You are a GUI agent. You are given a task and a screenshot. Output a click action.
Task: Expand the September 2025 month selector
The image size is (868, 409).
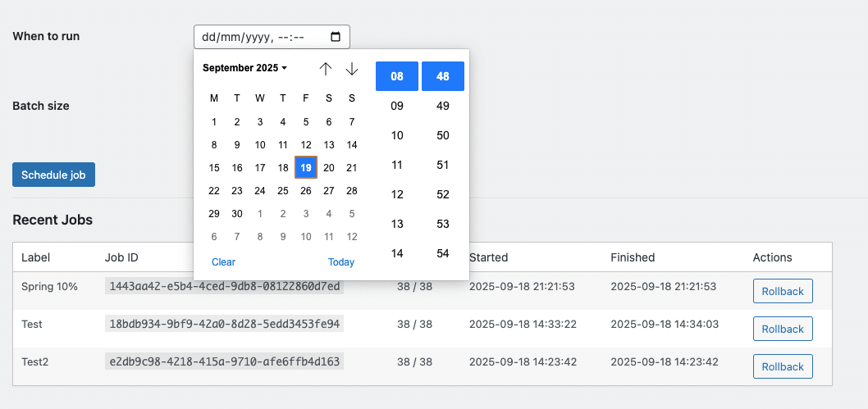[x=244, y=68]
